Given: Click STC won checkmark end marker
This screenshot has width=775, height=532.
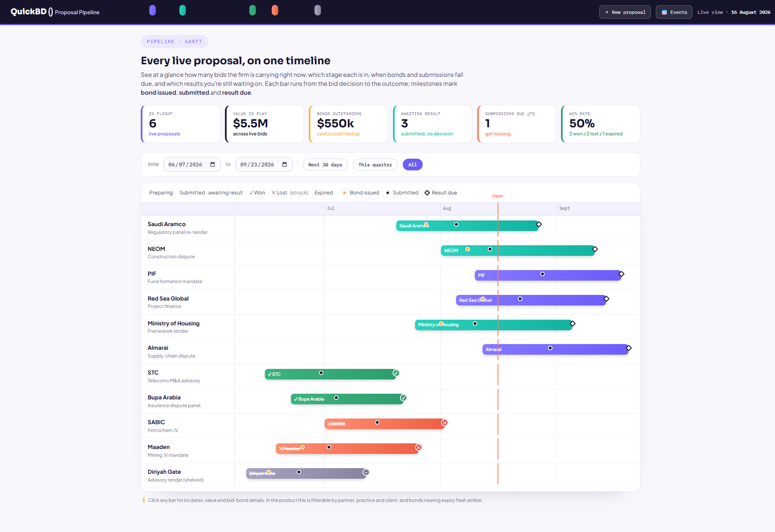Looking at the screenshot, I should coord(396,373).
